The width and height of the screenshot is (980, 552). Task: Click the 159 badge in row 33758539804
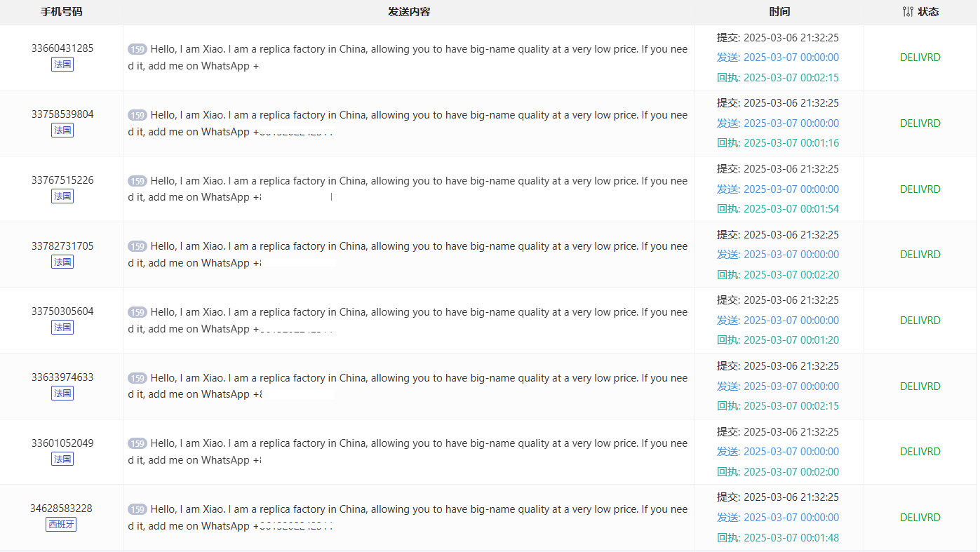pos(137,115)
